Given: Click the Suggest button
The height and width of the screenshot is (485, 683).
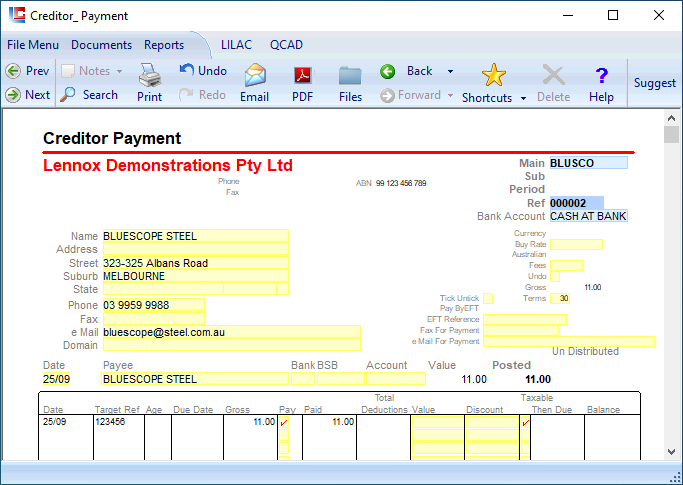Looking at the screenshot, I should click(x=655, y=83).
